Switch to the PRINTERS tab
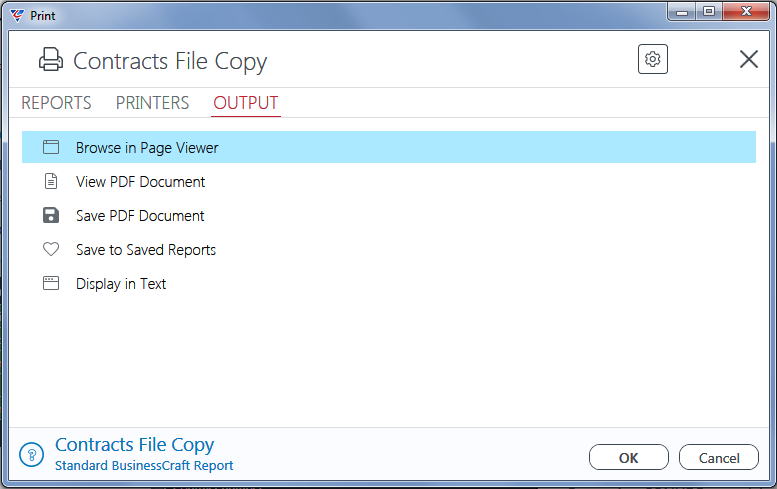Viewport: 777px width, 489px height. [x=152, y=103]
